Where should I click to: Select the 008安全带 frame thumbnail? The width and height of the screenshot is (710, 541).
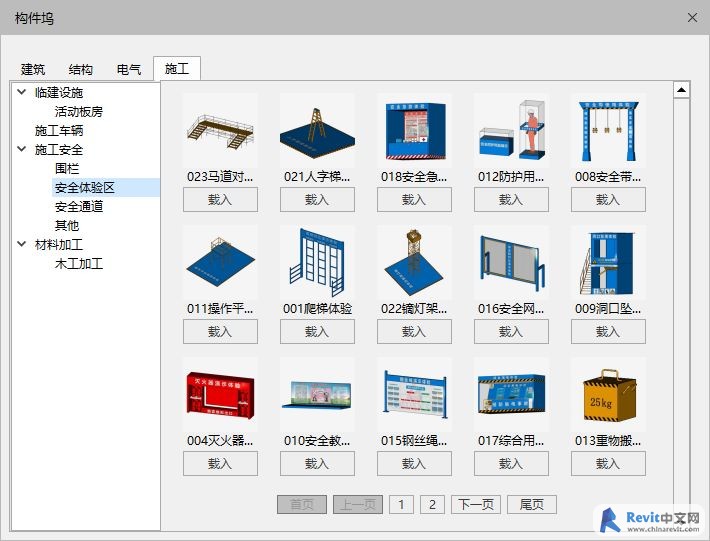[608, 131]
